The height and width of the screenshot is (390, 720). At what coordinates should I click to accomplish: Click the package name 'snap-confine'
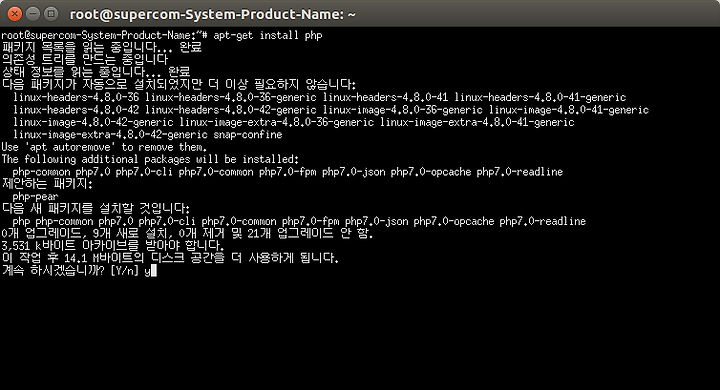[x=248, y=135]
